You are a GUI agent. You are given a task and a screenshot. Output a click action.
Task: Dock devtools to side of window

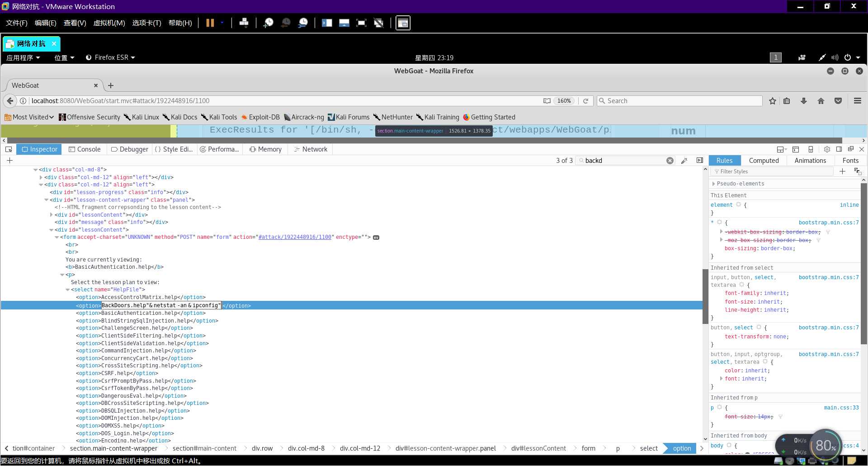(839, 149)
